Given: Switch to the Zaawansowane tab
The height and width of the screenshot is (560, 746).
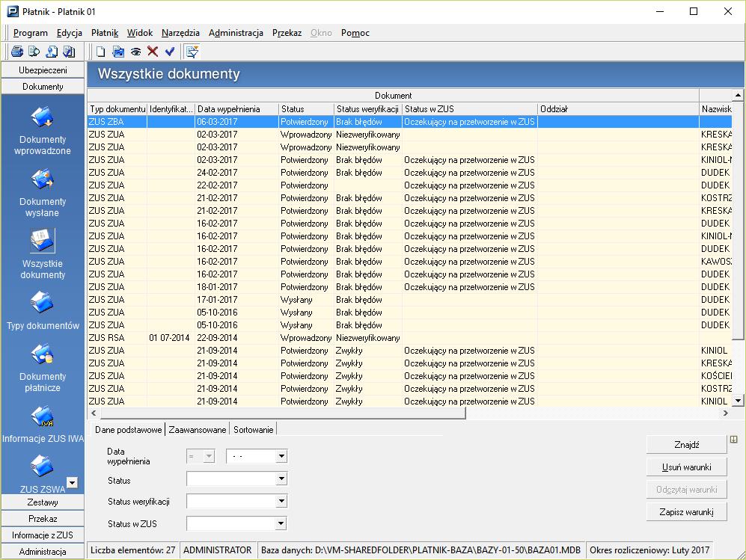Looking at the screenshot, I should [197, 430].
